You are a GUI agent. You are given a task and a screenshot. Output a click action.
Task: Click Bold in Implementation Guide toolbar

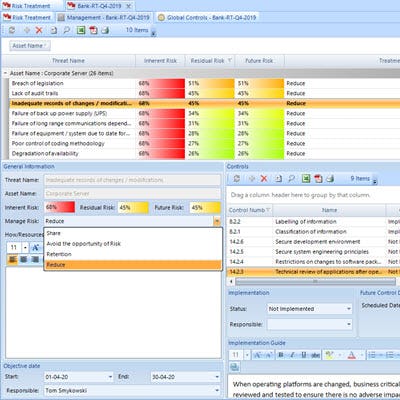point(281,355)
